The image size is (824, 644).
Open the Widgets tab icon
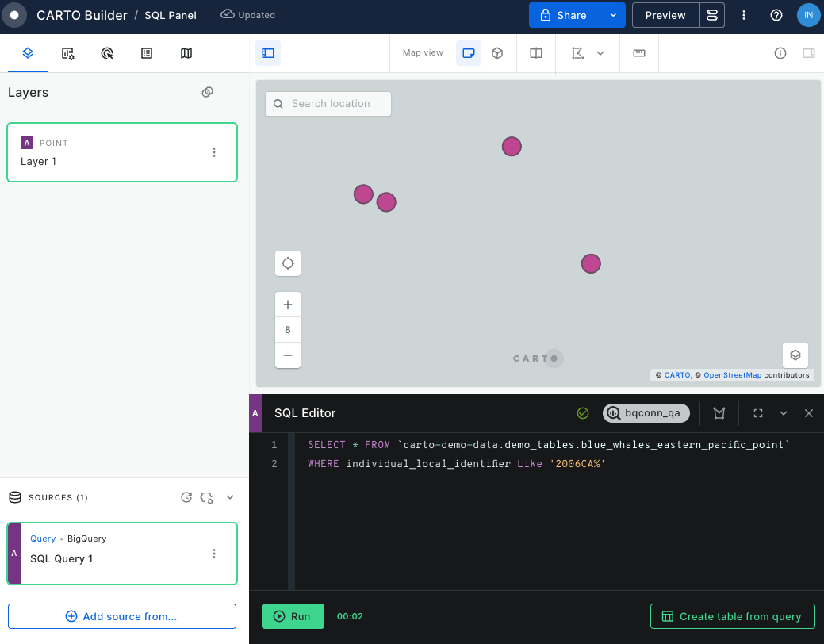68,53
